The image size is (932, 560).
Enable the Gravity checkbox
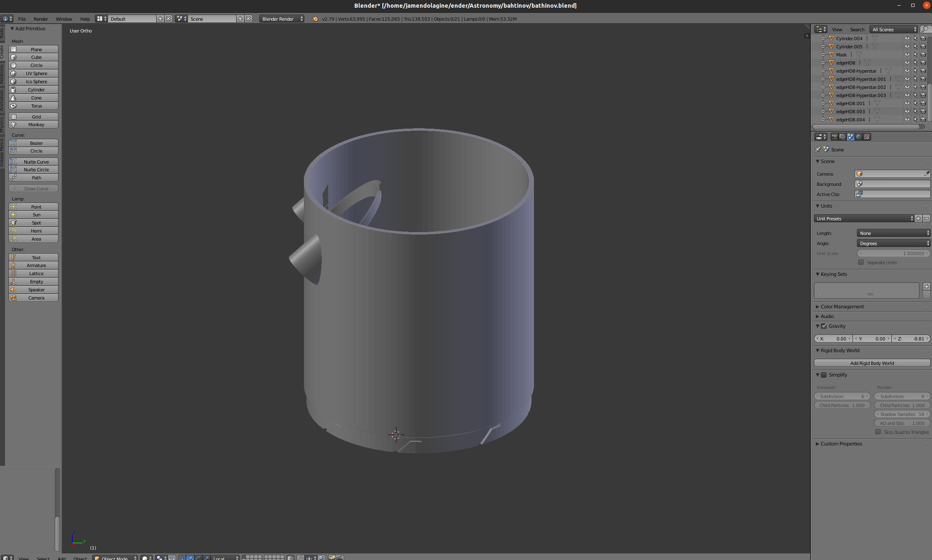tap(824, 326)
